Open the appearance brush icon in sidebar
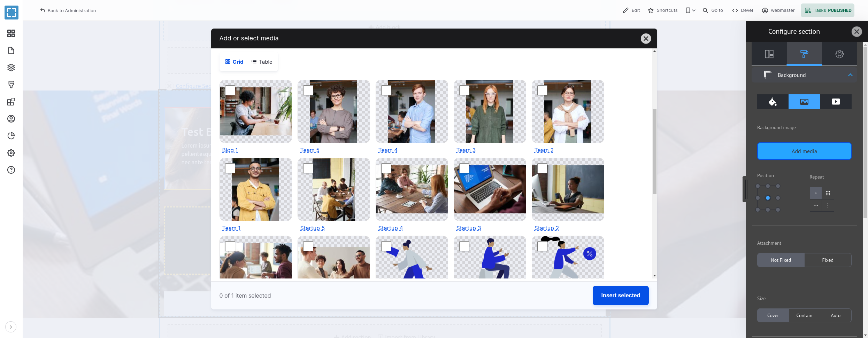Viewport: 868px width, 338px height. coord(11,85)
